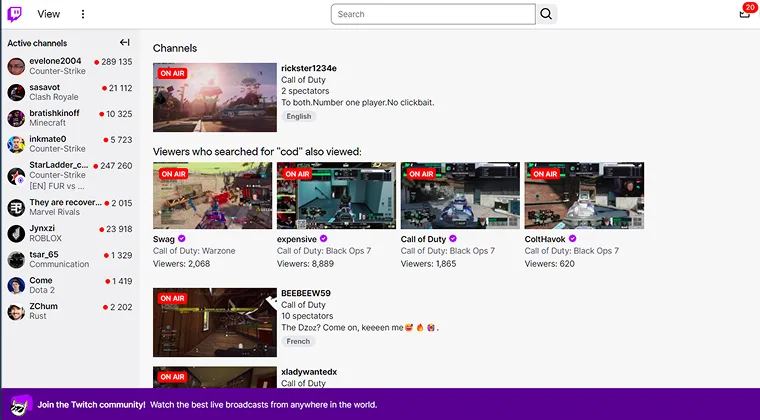Open expensive Black Ops 7 stream thumbnail

click(x=336, y=195)
